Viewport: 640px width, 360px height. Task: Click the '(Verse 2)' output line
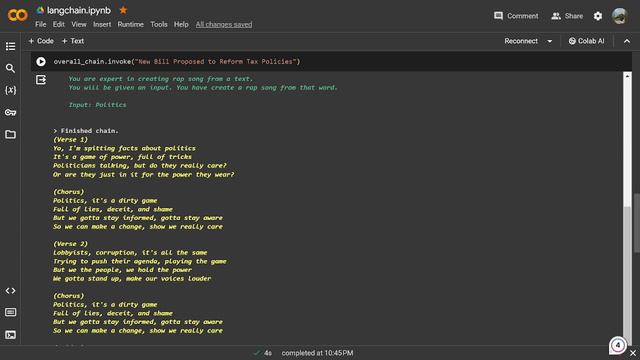[70, 244]
